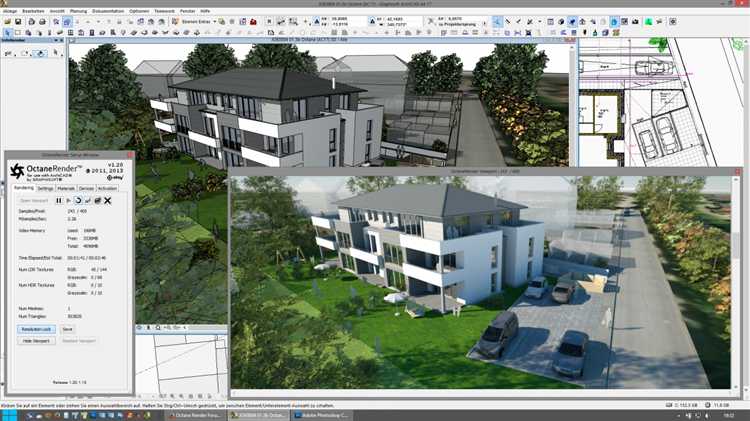This screenshot has height=421, width=750.
Task: Click the vertical scrollbar of the render viewport
Action: click(737, 282)
